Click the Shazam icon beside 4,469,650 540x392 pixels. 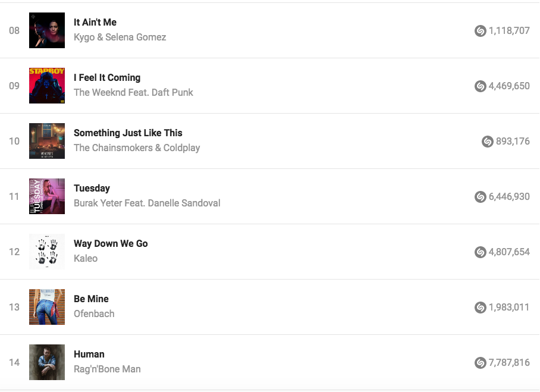[481, 86]
